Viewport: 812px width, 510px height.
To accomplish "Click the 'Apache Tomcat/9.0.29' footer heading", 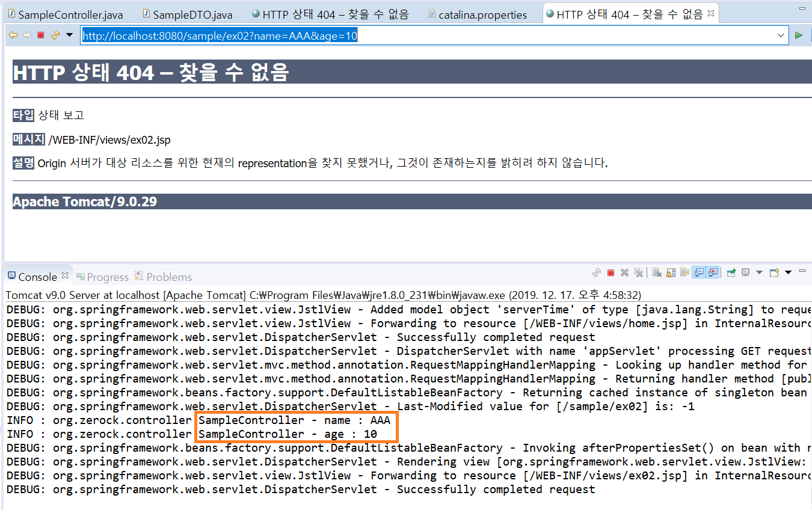I will (85, 201).
